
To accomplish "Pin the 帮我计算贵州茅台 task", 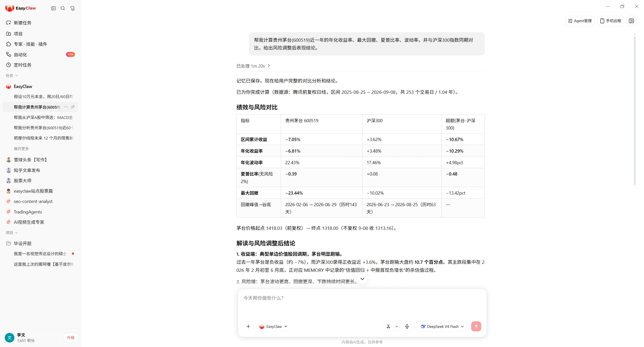I will click(73, 107).
